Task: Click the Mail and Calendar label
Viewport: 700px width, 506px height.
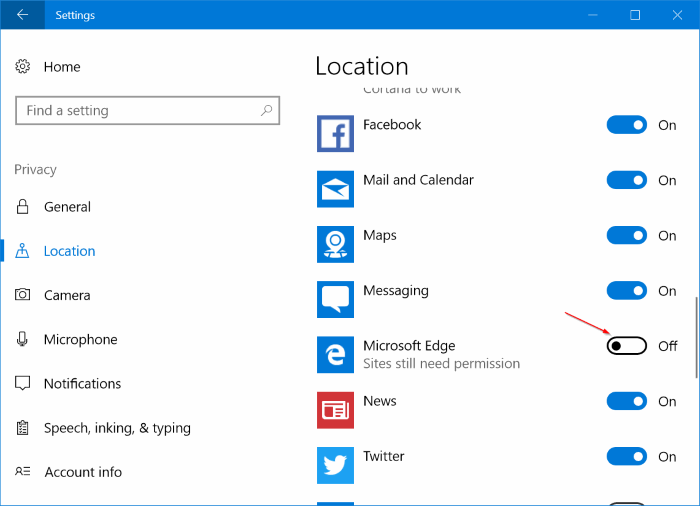Action: [x=418, y=180]
